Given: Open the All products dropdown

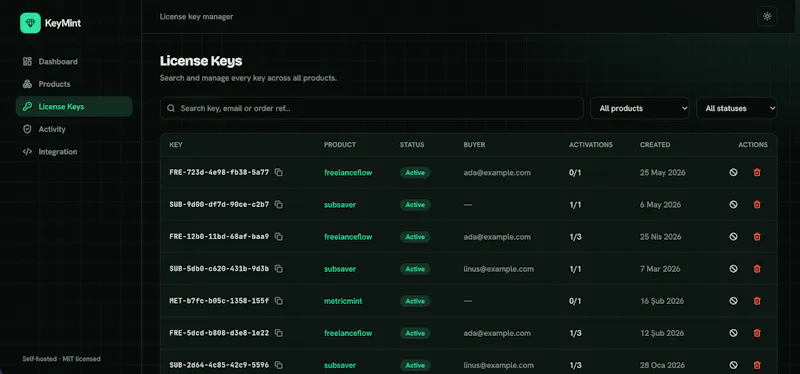Looking at the screenshot, I should pos(640,108).
